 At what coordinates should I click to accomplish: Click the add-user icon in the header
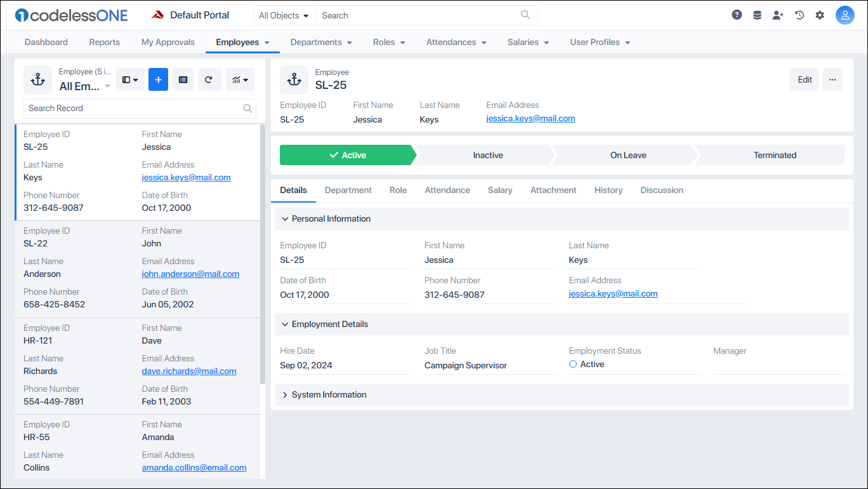[x=778, y=14]
